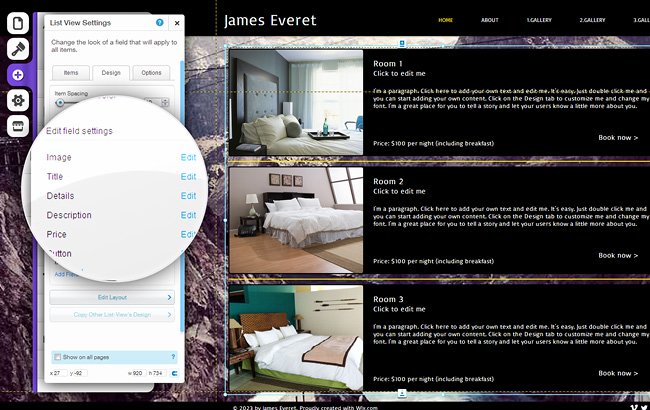The width and height of the screenshot is (650, 410).
Task: Close the List View Settings panel
Action: [x=177, y=23]
